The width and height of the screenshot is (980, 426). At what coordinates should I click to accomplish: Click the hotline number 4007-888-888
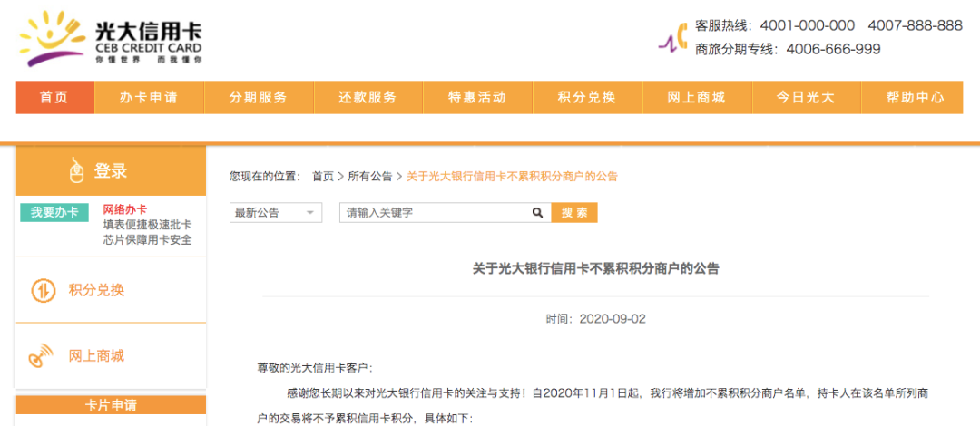915,25
